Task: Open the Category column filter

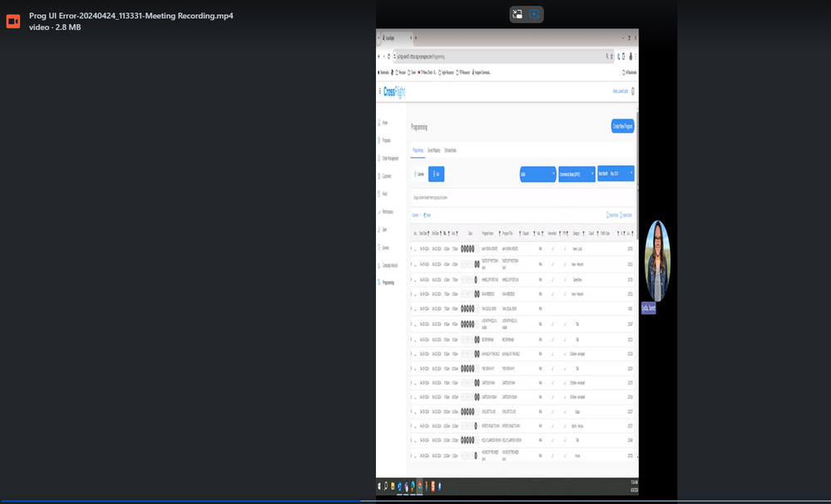Action: coord(583,233)
